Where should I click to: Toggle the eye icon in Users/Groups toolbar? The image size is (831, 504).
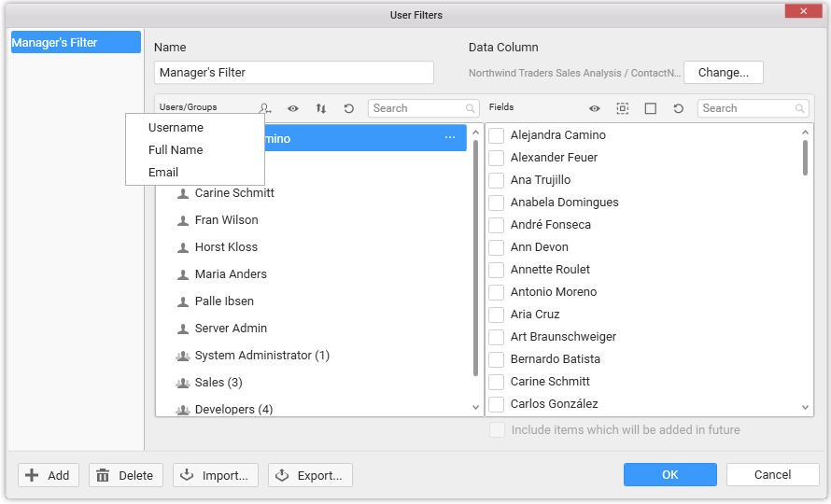293,108
